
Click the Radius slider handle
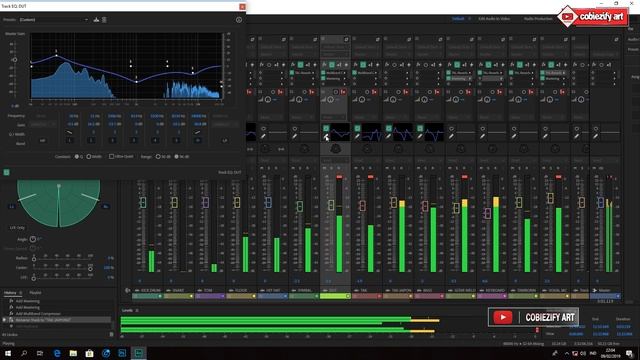[x=34, y=259]
